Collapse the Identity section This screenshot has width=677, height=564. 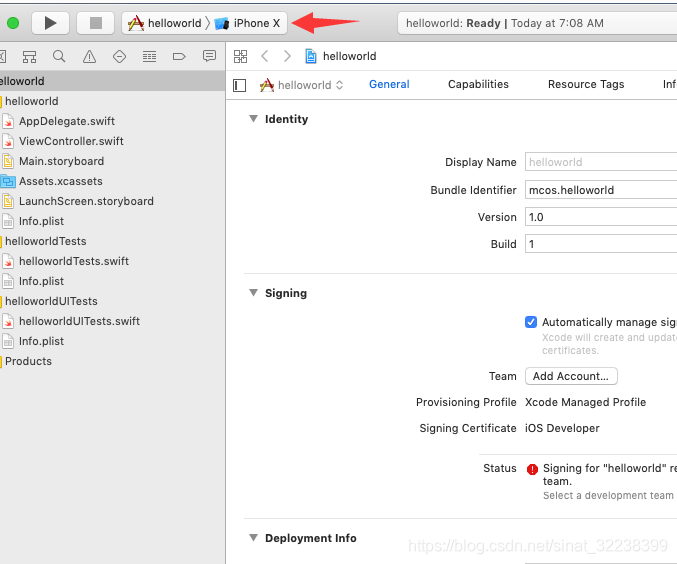[x=253, y=119]
